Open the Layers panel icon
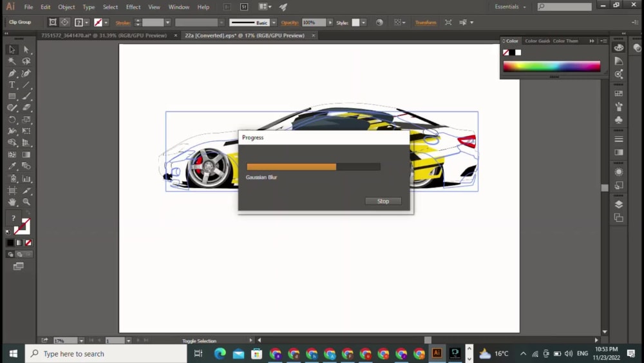Viewport: 644px width, 363px height. pos(618,204)
